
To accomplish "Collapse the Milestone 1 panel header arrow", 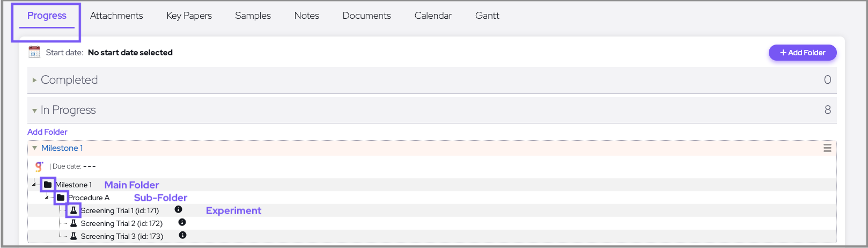I will pos(35,148).
